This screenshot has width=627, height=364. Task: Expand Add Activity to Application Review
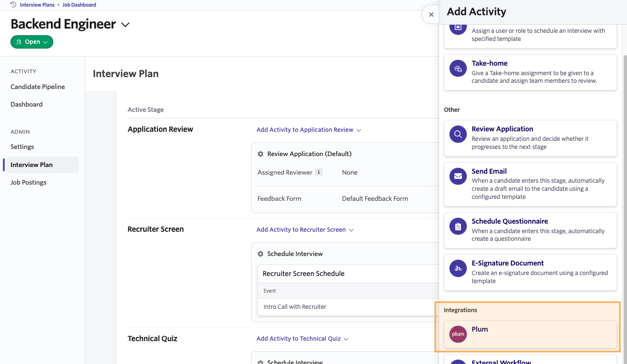click(x=309, y=130)
